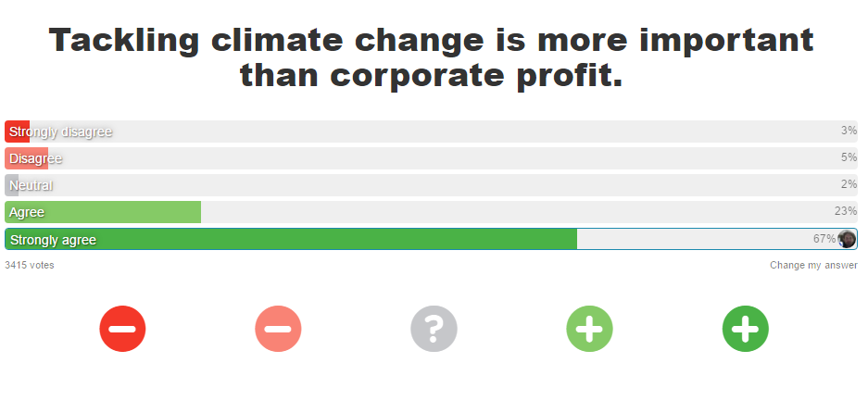Screen dimensions: 868x413
Task: Select the Strongly agree poll option
Action: click(x=432, y=239)
